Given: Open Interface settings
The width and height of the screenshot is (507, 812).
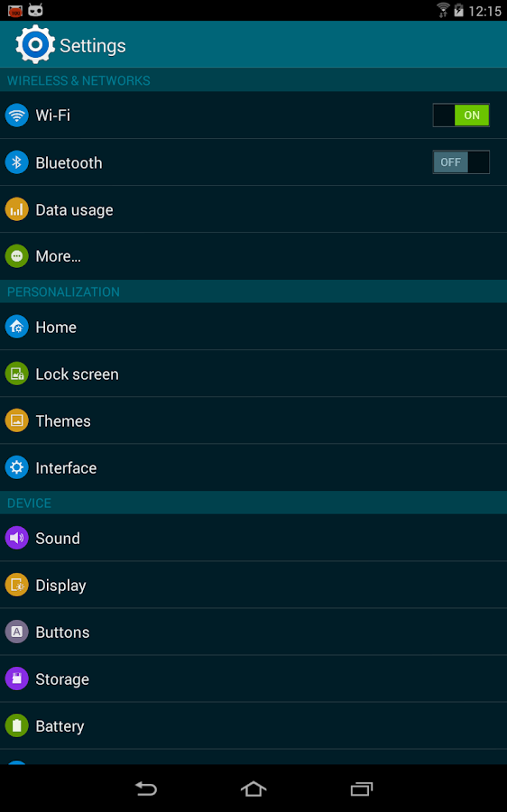Looking at the screenshot, I should tap(253, 467).
